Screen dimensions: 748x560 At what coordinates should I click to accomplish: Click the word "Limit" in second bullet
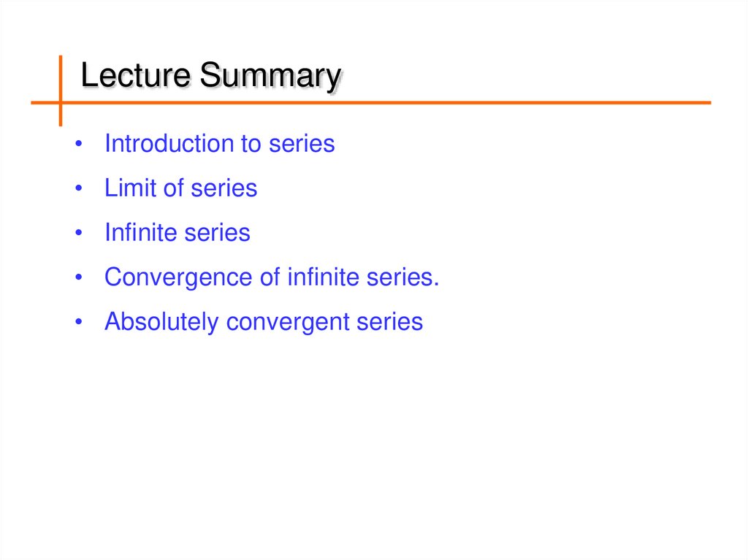[x=130, y=188]
